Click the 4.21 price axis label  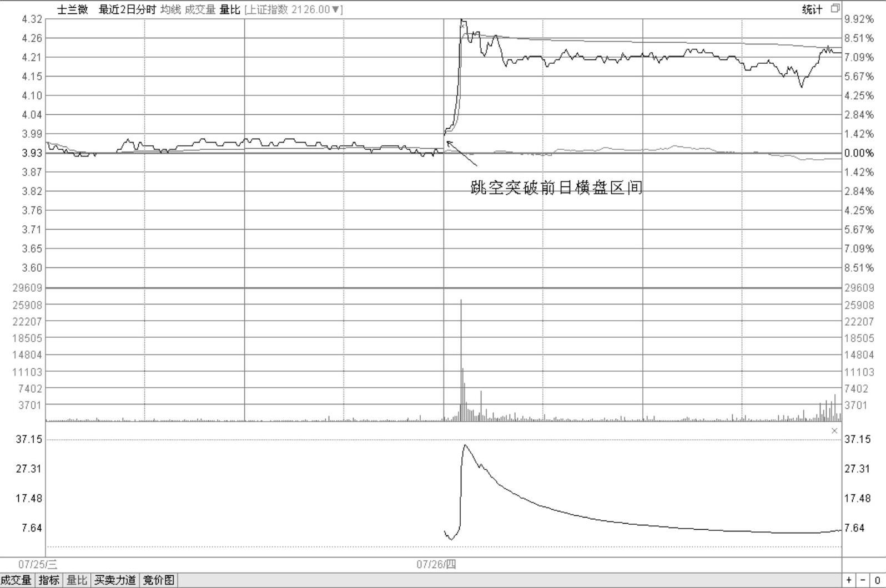(x=32, y=57)
